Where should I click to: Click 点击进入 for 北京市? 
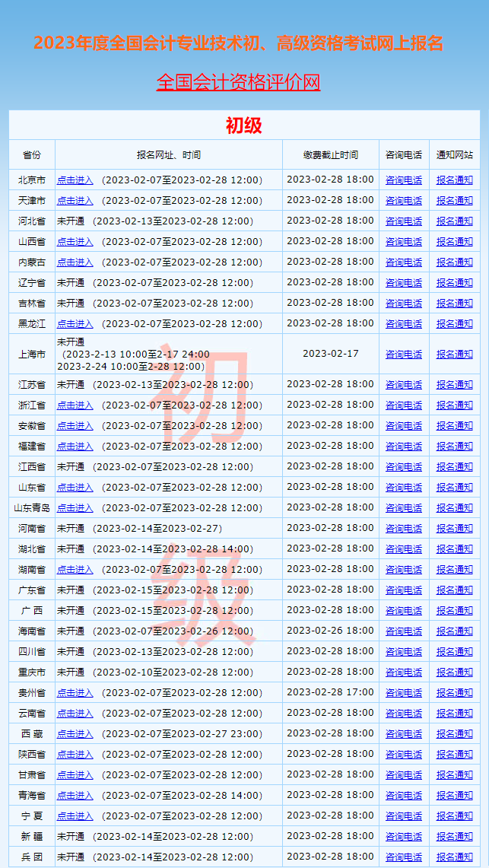75,180
